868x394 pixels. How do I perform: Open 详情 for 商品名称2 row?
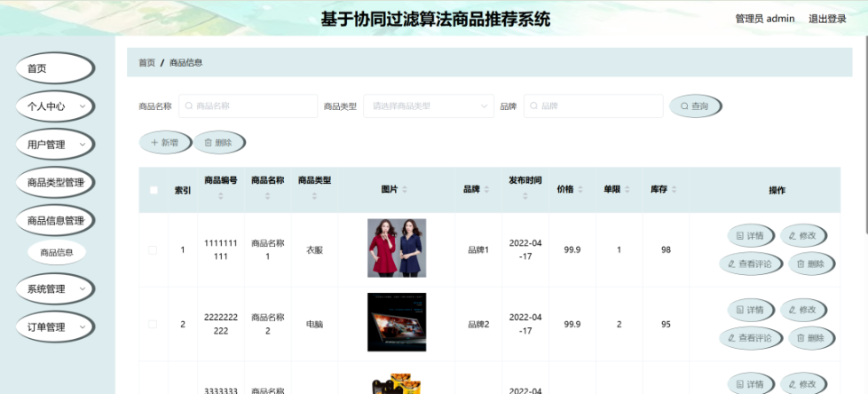[750, 310]
